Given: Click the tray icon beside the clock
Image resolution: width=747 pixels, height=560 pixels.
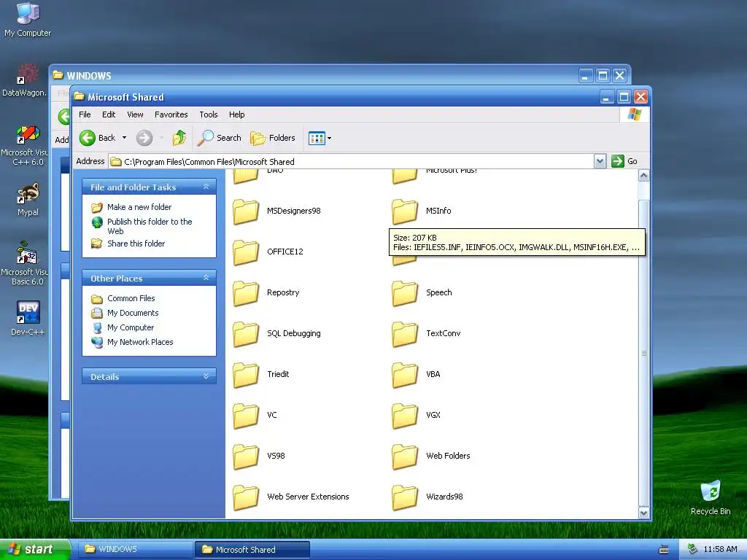Looking at the screenshot, I should coord(693,550).
